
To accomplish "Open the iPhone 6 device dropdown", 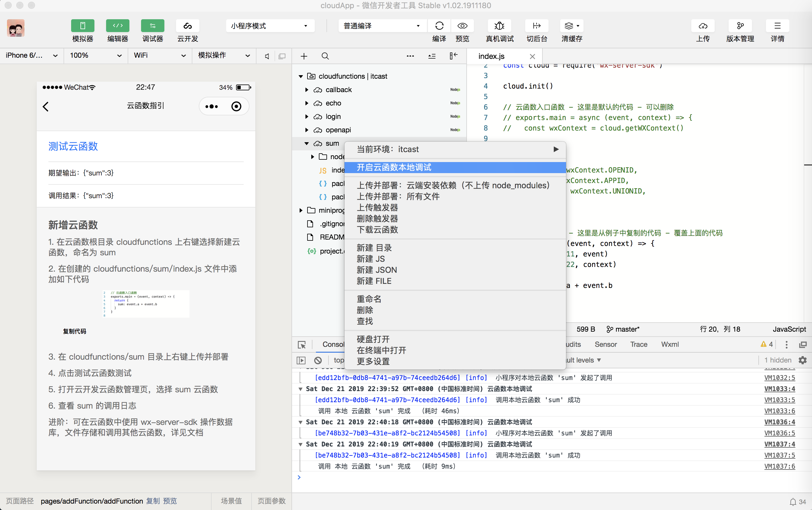I will tap(32, 56).
